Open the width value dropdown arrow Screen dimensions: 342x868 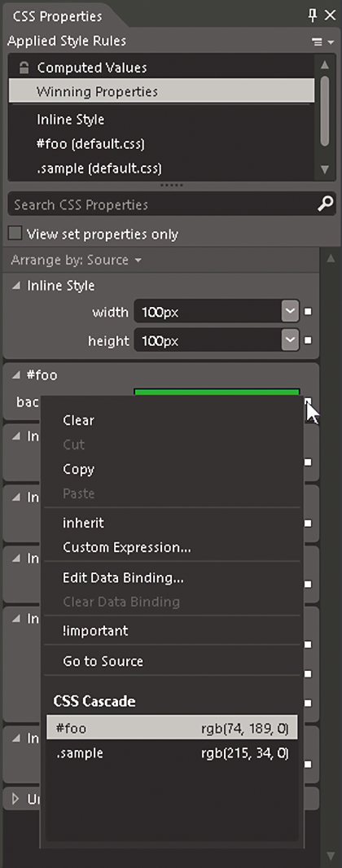click(290, 312)
